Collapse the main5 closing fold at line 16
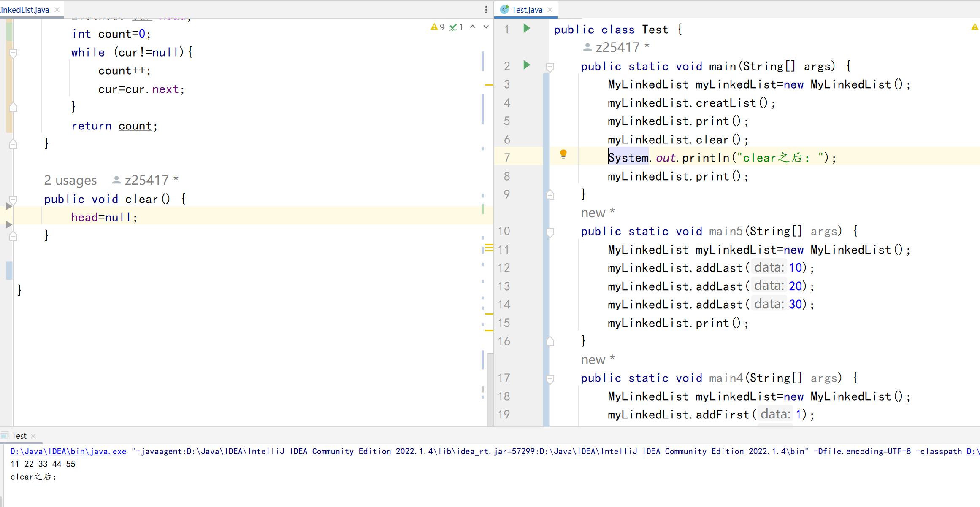 [x=550, y=341]
